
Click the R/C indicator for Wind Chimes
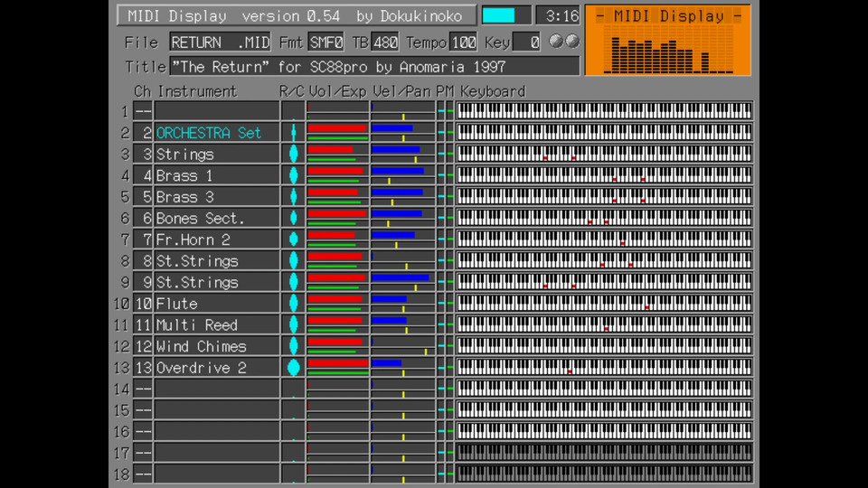point(293,346)
